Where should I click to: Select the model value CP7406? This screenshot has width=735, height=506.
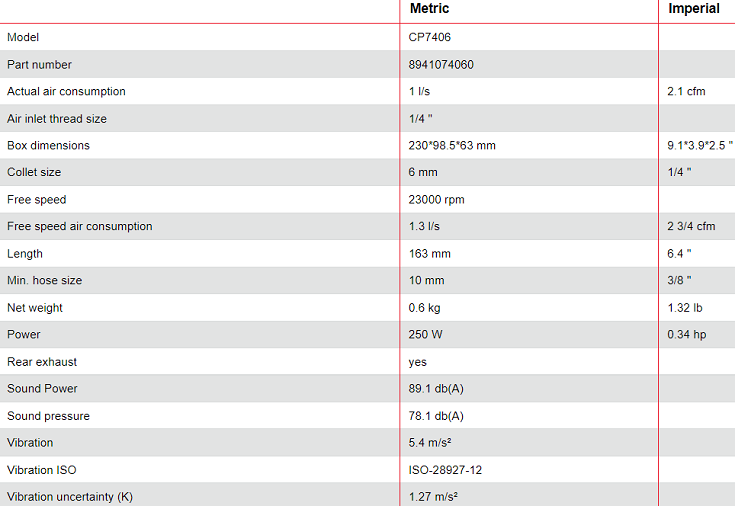pos(430,38)
